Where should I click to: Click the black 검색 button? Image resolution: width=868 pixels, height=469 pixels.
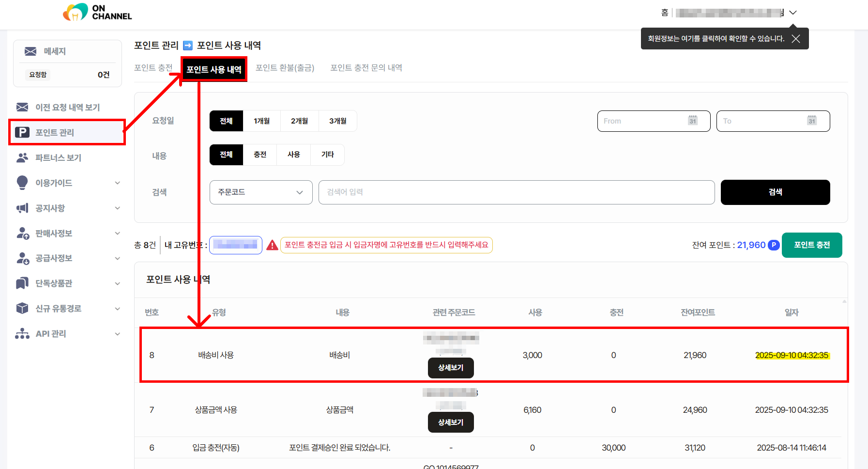pos(775,192)
